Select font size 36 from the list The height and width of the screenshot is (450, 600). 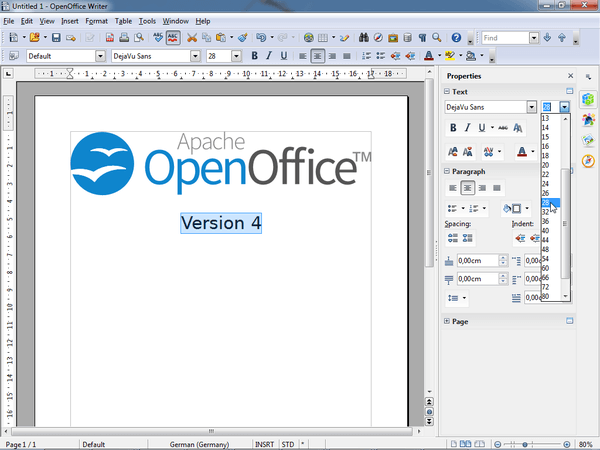[x=546, y=221]
